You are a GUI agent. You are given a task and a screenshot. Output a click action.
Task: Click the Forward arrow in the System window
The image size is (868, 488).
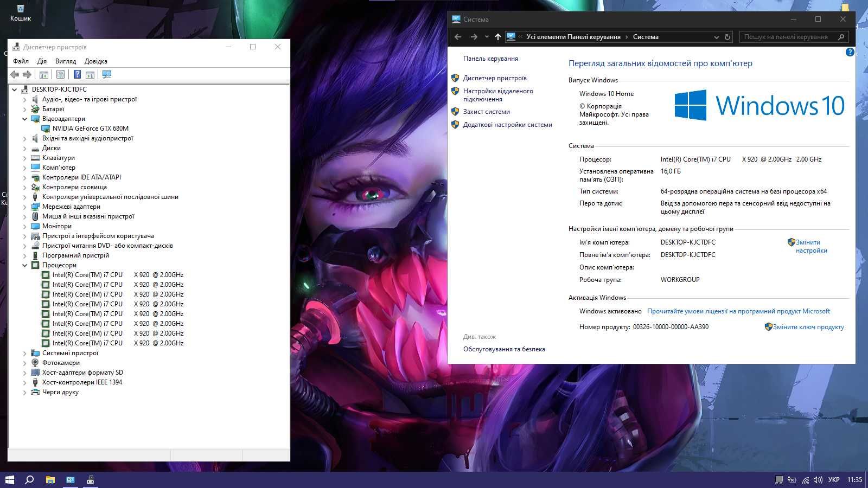[474, 37]
